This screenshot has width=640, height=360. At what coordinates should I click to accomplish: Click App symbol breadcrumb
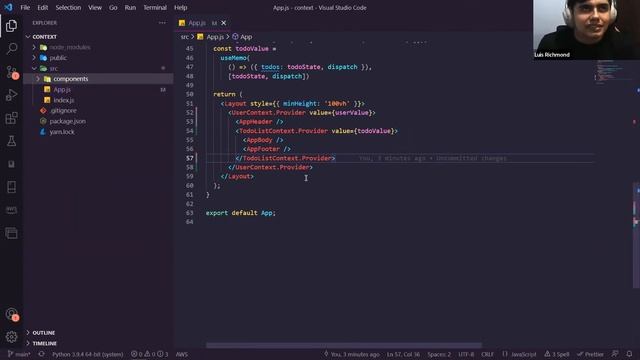[x=242, y=37]
